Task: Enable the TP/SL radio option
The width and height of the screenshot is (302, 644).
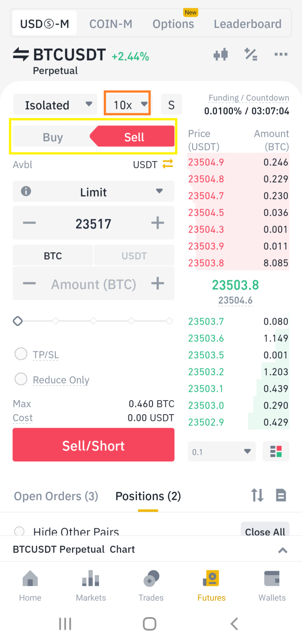Action: coord(21,354)
